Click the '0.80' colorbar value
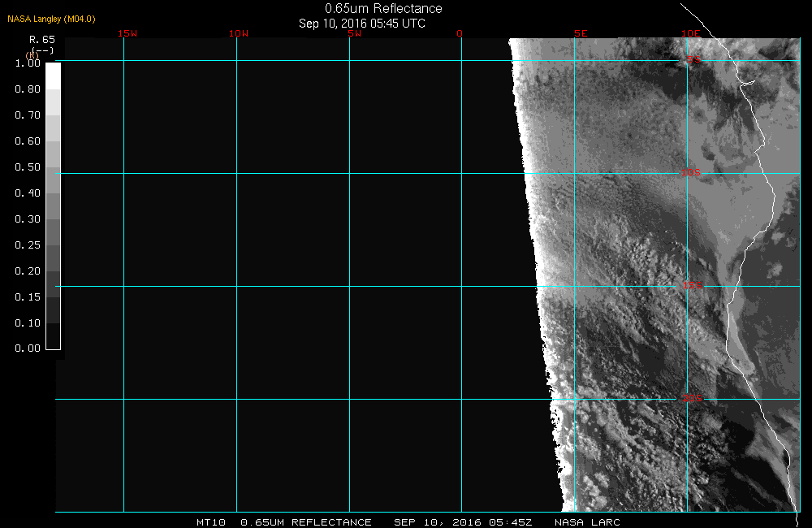 click(x=28, y=89)
